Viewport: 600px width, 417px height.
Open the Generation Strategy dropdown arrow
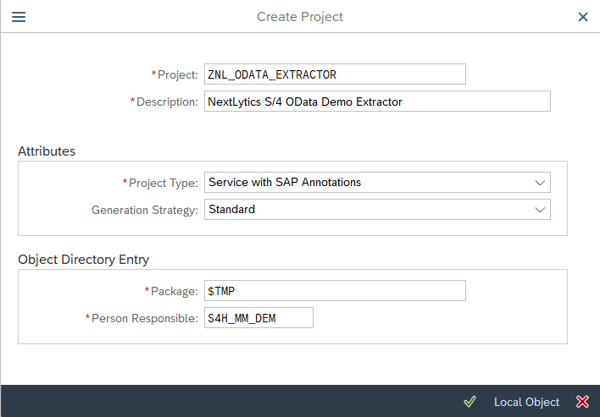click(x=540, y=210)
